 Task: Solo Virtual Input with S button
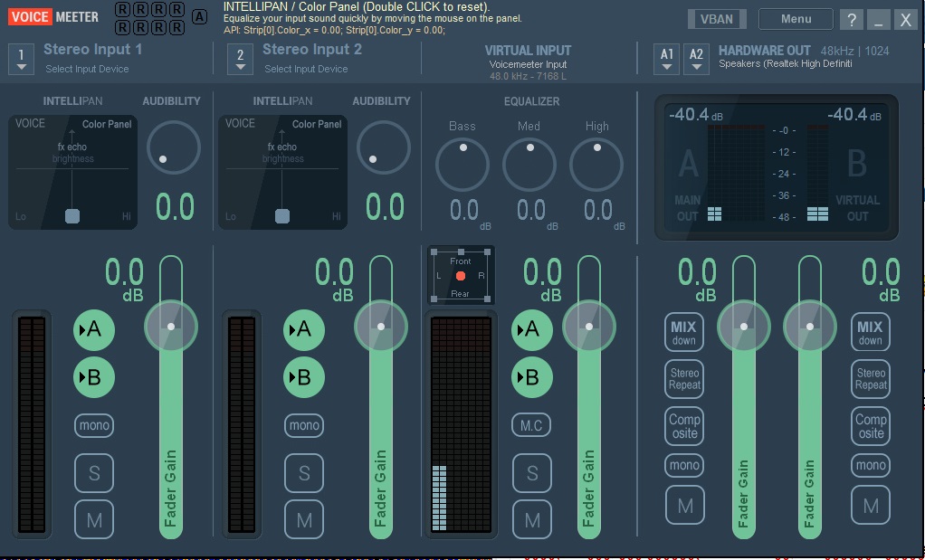[532, 473]
